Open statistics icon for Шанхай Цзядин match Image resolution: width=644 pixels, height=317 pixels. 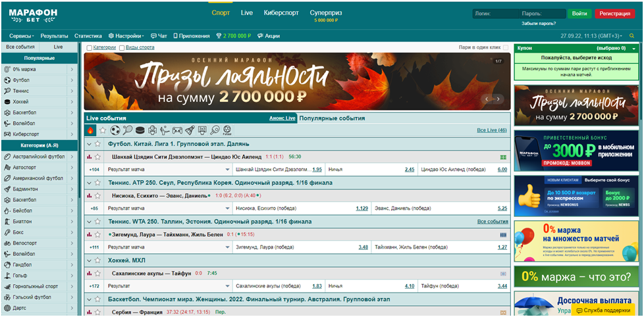point(90,157)
